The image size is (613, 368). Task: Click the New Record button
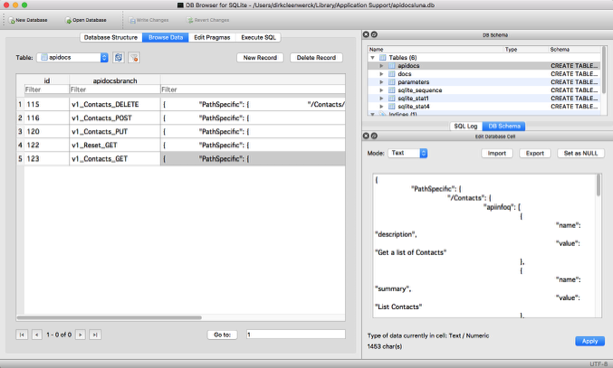(260, 57)
